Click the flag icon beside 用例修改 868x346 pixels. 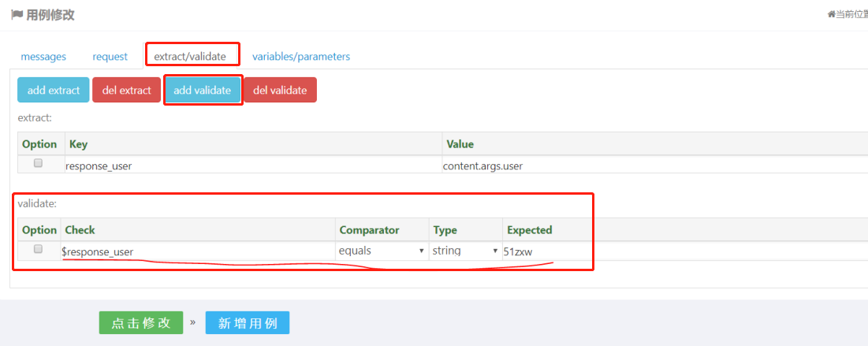point(17,15)
